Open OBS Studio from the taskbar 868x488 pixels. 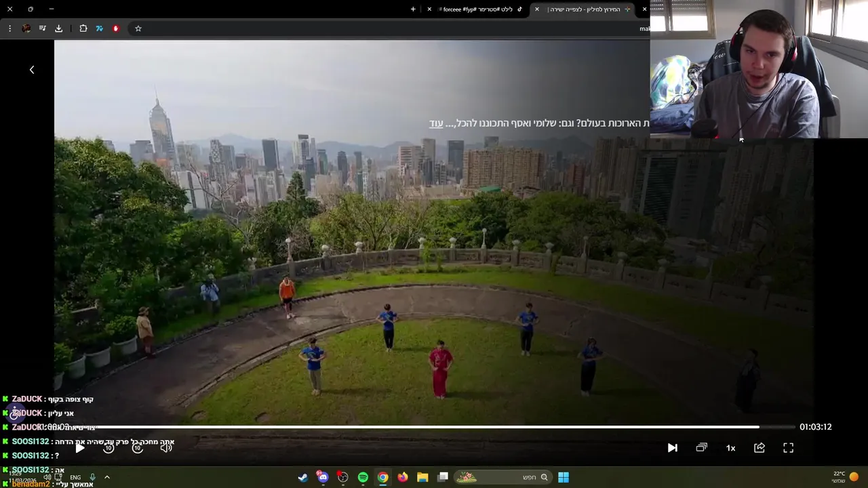click(x=343, y=477)
